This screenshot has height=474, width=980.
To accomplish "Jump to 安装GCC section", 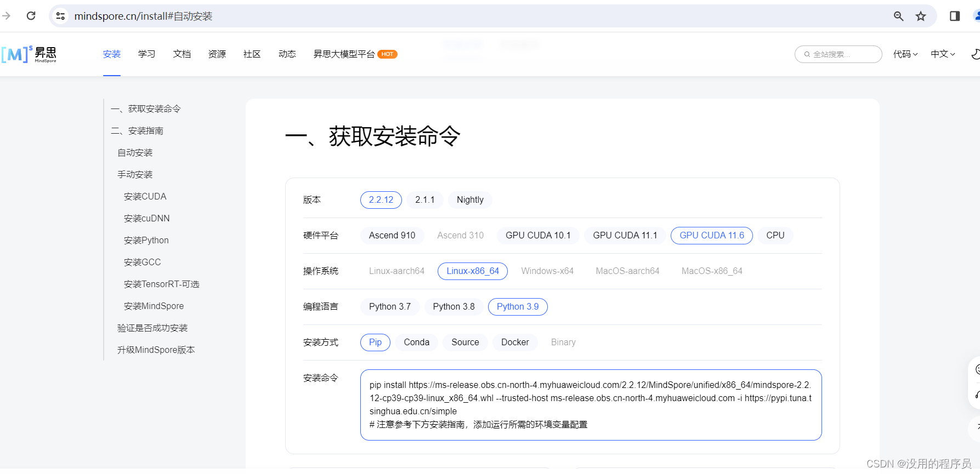I will click(x=143, y=262).
